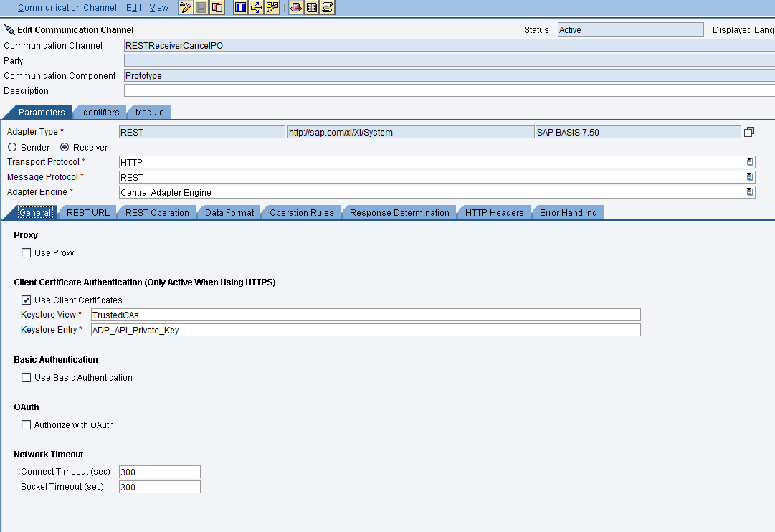This screenshot has height=532, width=775.
Task: Open the Transport Protocol dropdown
Action: (749, 161)
